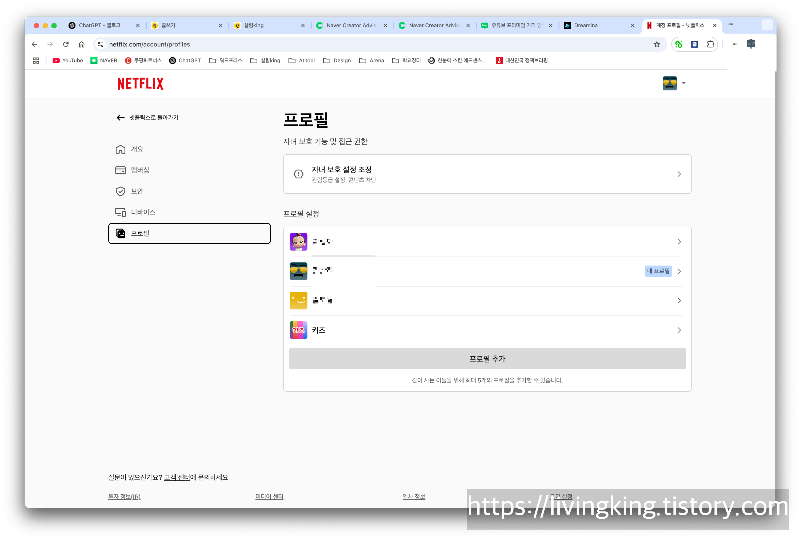This screenshot has height=540, width=800.
Task: Close the Dreamina browser tab
Action: tap(632, 25)
